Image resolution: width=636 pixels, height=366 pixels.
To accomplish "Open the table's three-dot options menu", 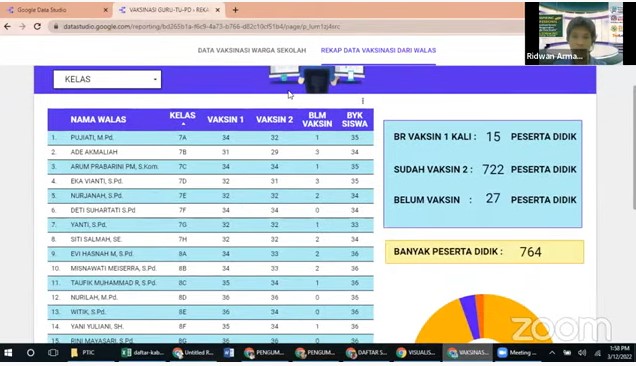I will click(x=363, y=101).
